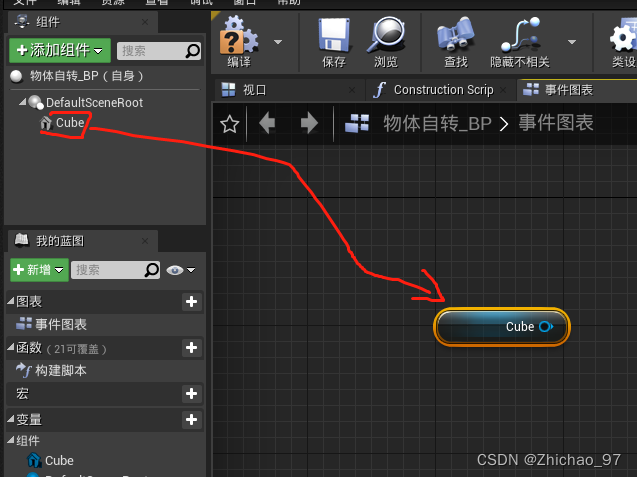Open the Hide Unrelated dropdown arrow

[x=572, y=42]
